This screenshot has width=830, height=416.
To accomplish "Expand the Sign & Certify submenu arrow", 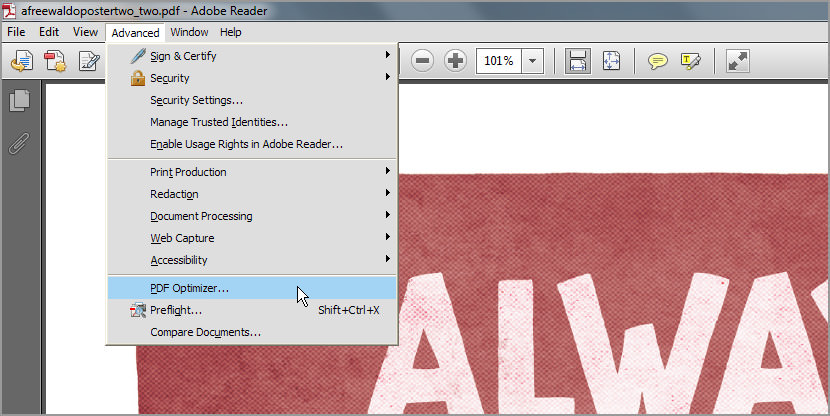I will tap(387, 55).
